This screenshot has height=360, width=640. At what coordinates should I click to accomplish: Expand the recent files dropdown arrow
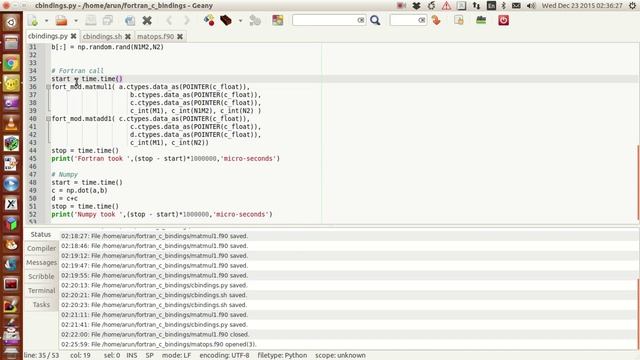[x=76, y=20]
